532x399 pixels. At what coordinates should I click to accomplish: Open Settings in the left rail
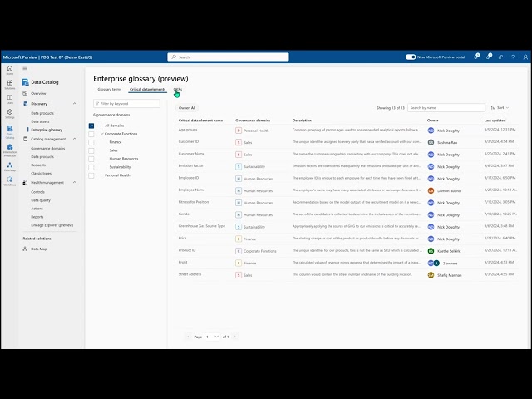click(x=10, y=114)
